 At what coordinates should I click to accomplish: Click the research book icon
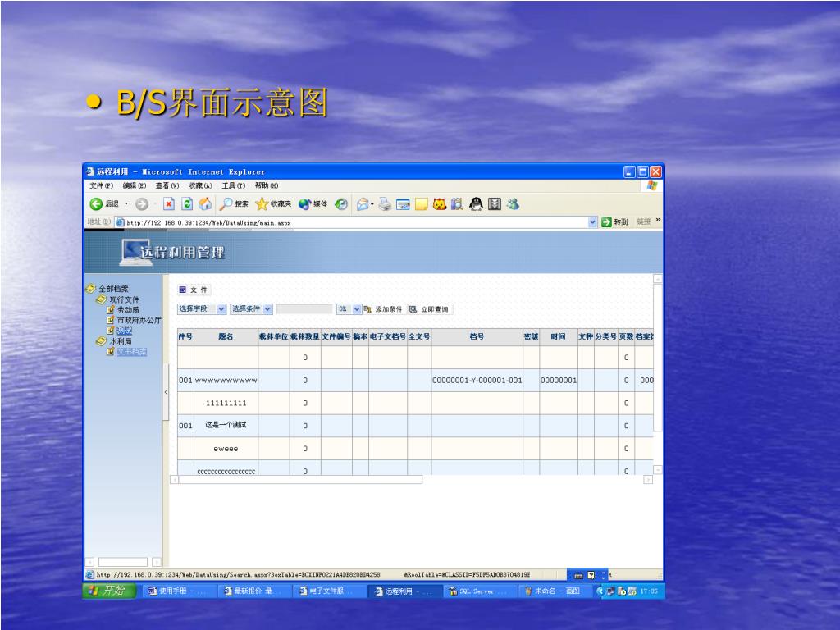457,204
